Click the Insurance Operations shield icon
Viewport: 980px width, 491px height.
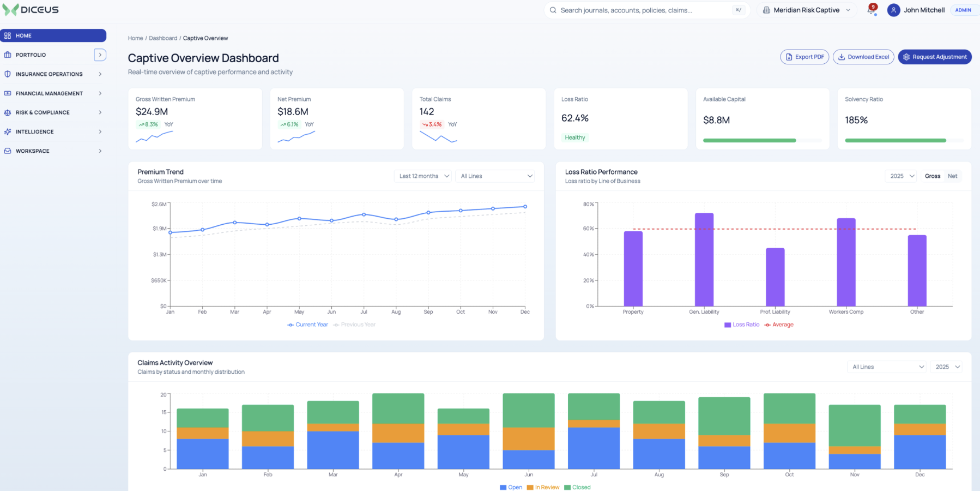pos(8,74)
